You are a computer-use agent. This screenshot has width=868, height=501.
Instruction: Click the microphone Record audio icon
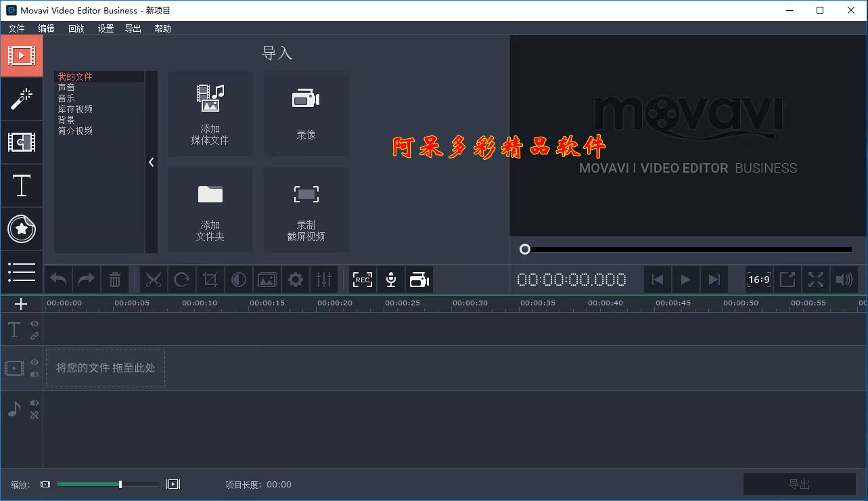(x=391, y=280)
